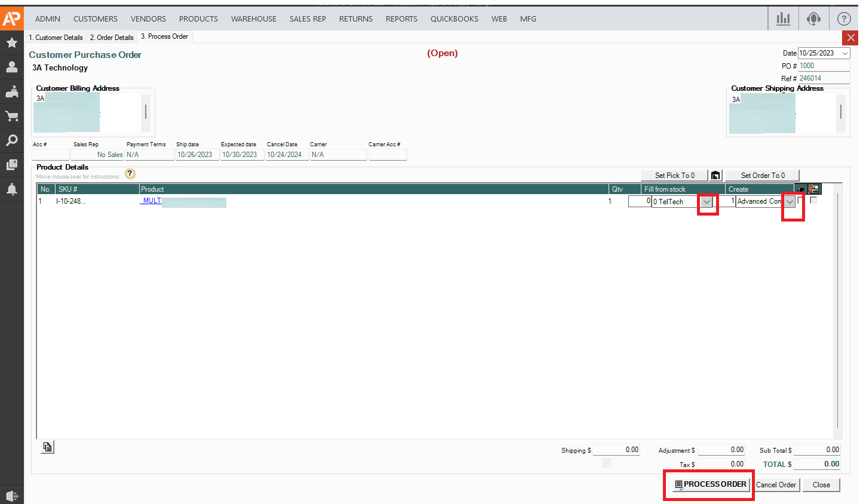Image resolution: width=860 pixels, height=504 pixels.
Task: Open the MULT product link
Action: point(152,201)
